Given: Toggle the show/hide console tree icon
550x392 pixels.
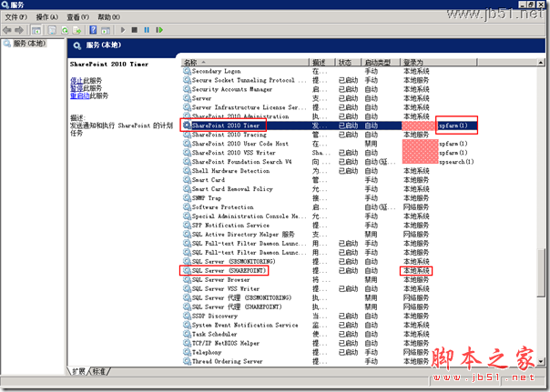Looking at the screenshot, I should point(36,30).
